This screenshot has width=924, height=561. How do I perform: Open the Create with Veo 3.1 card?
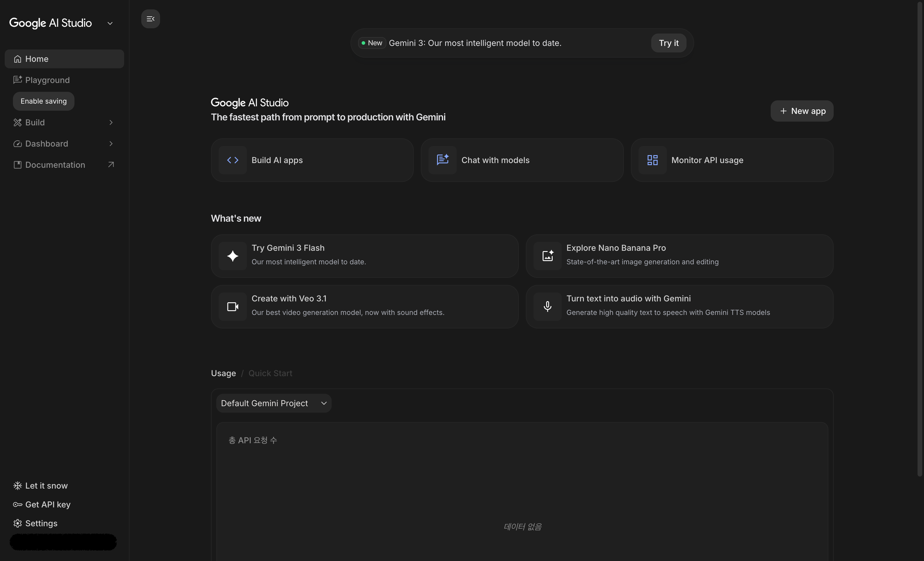tap(365, 307)
